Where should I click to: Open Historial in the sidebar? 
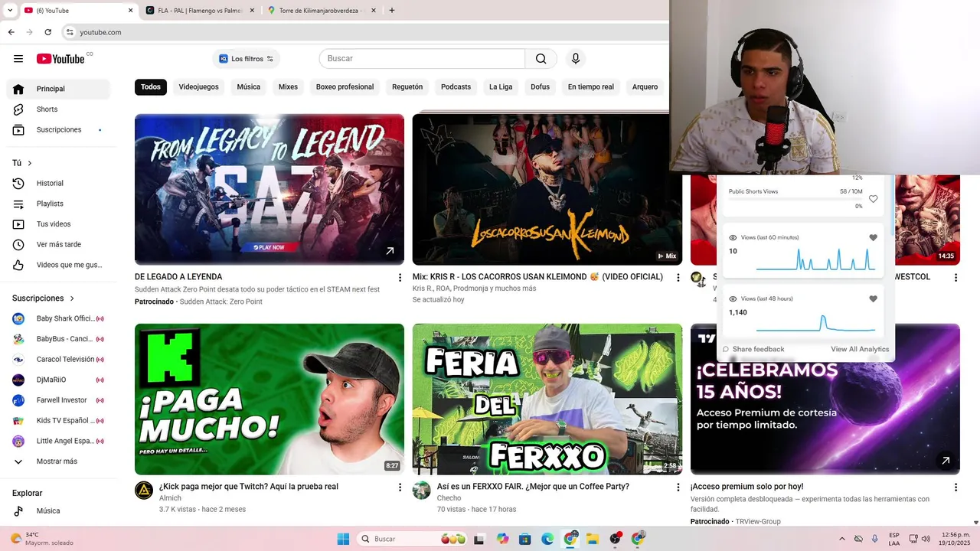pyautogui.click(x=58, y=184)
